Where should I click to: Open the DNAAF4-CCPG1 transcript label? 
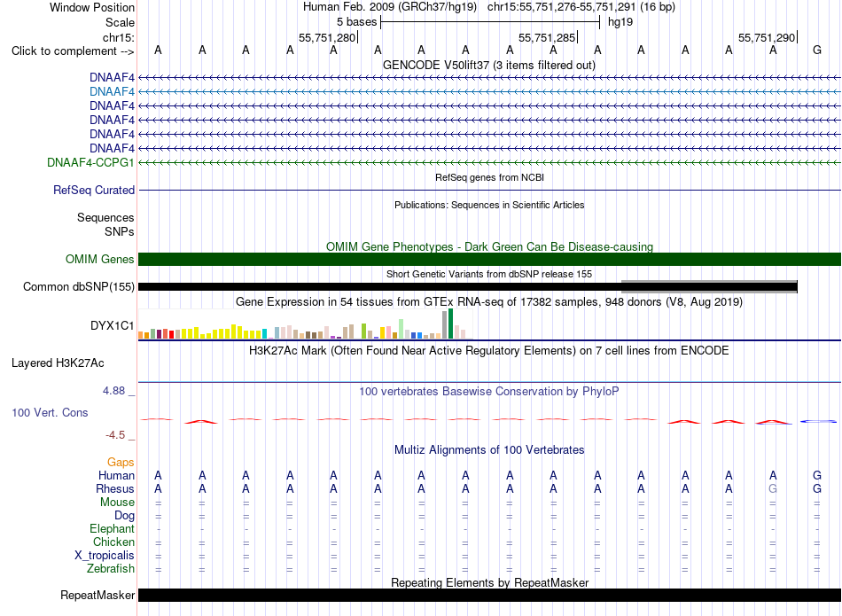pos(90,162)
